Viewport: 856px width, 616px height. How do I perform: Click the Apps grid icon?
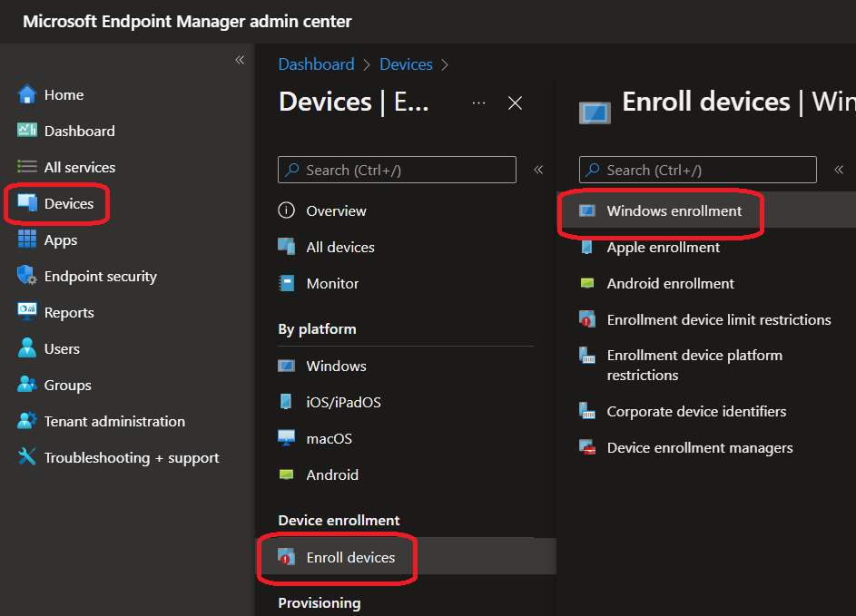coord(27,240)
